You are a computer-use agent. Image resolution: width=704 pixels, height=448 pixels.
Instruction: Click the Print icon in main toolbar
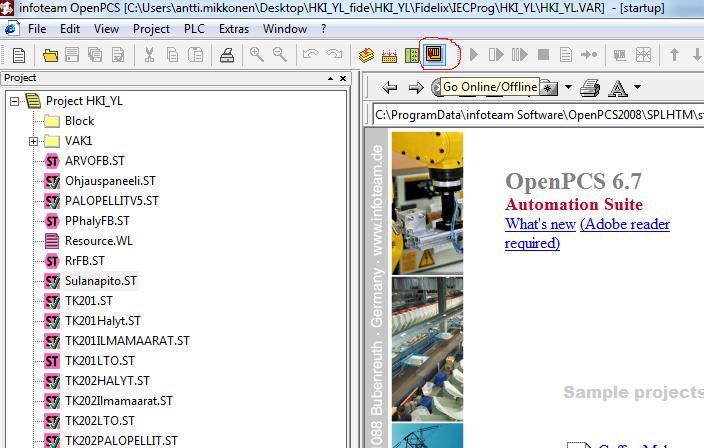[227, 55]
